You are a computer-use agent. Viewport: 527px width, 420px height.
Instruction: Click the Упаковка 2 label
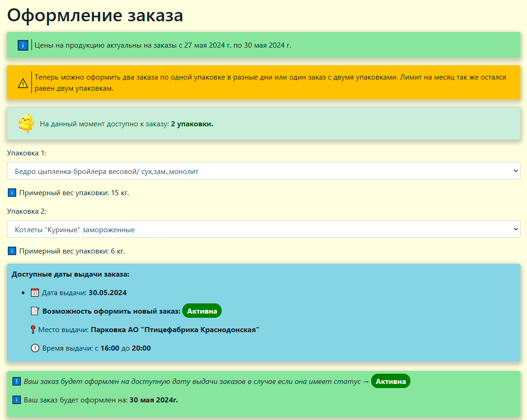tap(27, 211)
